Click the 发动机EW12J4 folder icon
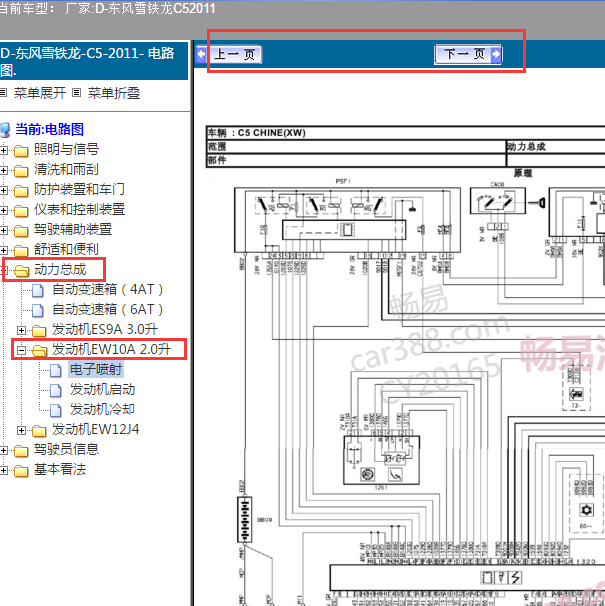This screenshot has height=606, width=605. click(39, 430)
